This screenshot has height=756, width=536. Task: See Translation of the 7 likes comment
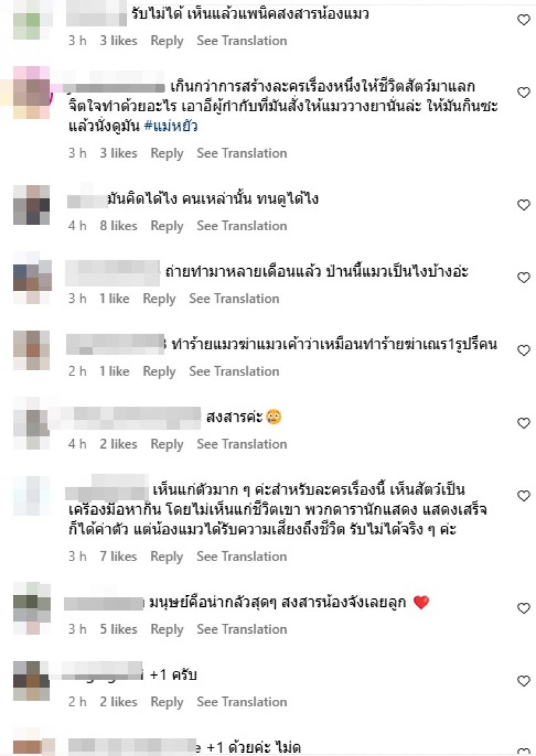click(x=241, y=557)
